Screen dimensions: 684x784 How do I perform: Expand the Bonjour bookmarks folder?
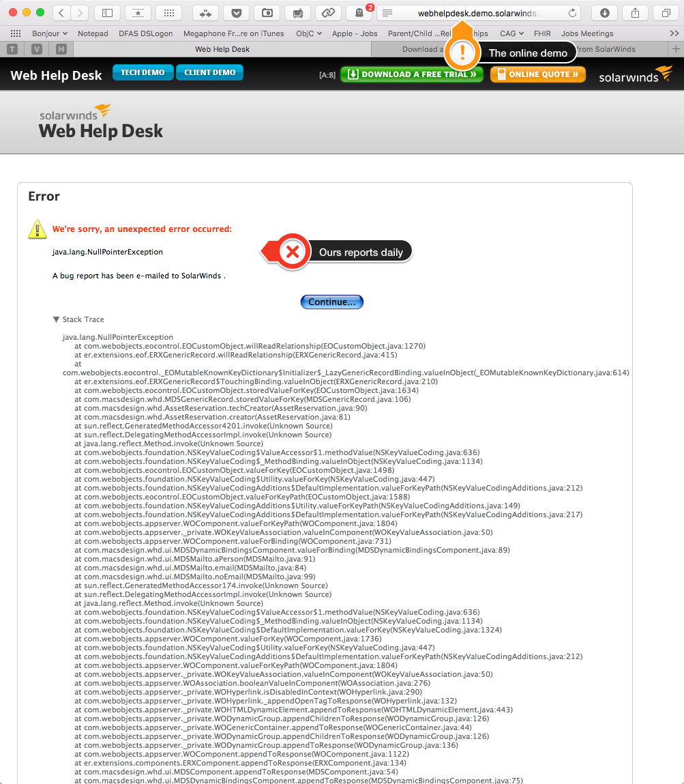point(50,33)
